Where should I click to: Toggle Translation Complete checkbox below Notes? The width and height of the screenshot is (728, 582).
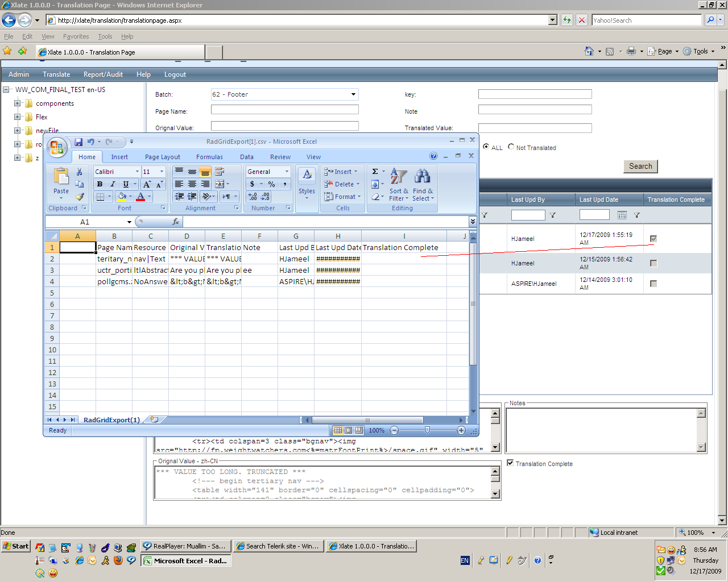tap(510, 463)
